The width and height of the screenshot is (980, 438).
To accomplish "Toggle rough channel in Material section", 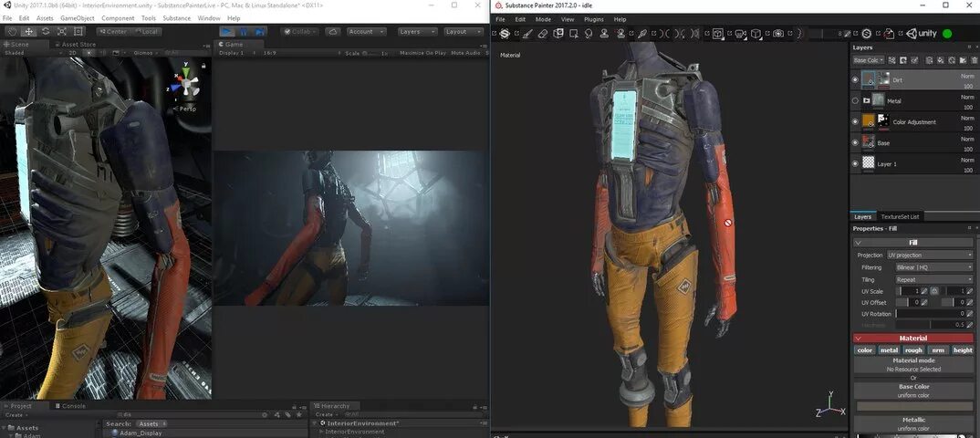I will (913, 349).
